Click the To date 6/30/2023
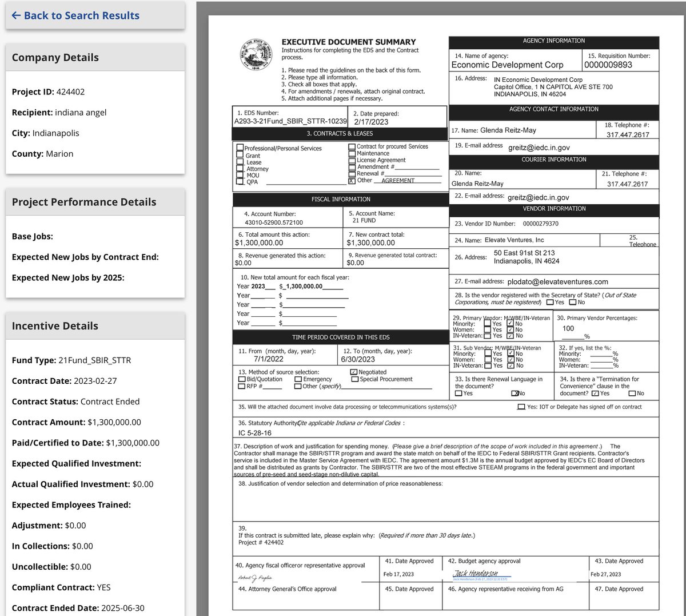 358,359
